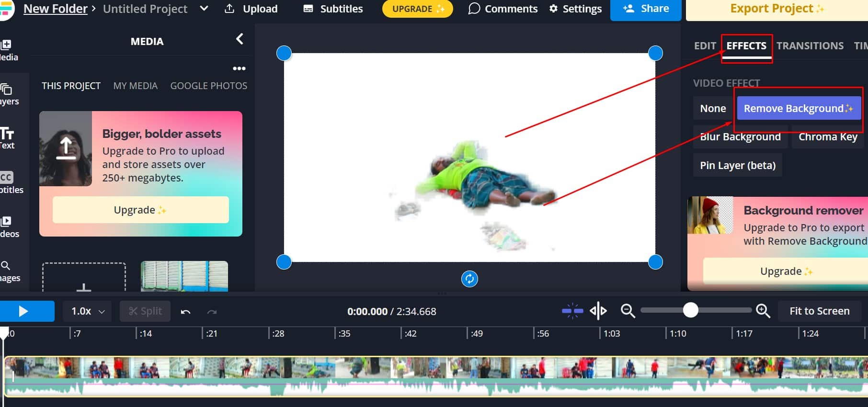The height and width of the screenshot is (407, 868).
Task: Enable the Blur Background effect
Action: coord(741,137)
